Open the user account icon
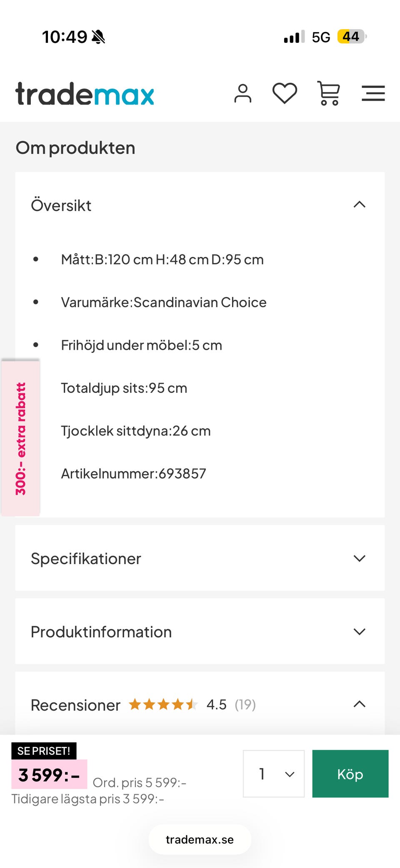The width and height of the screenshot is (400, 868). tap(242, 93)
